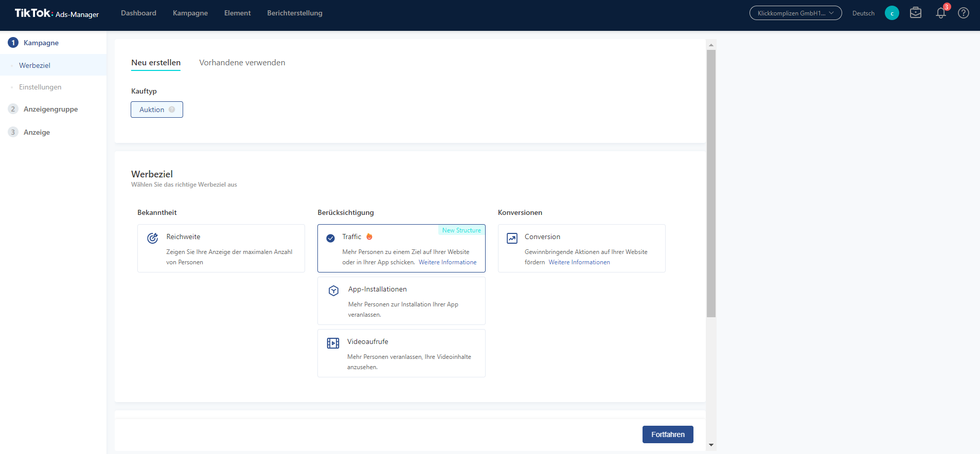Screen dimensions: 980x454
Task: Open the Dashboard menu
Action: [x=138, y=13]
